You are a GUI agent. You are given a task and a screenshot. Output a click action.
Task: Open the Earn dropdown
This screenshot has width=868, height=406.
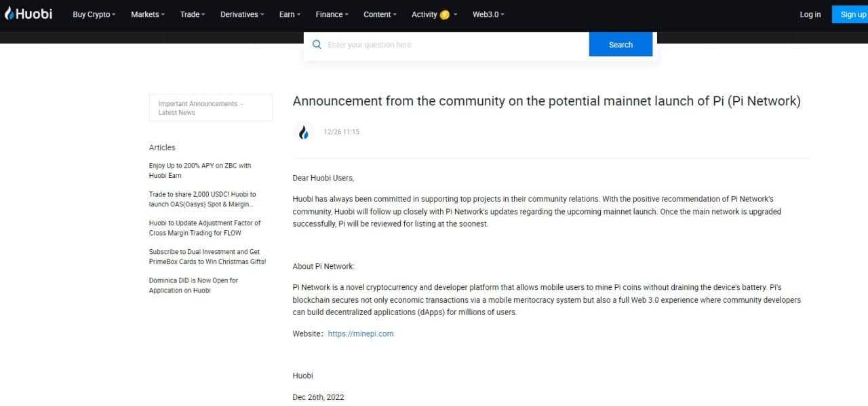290,14
